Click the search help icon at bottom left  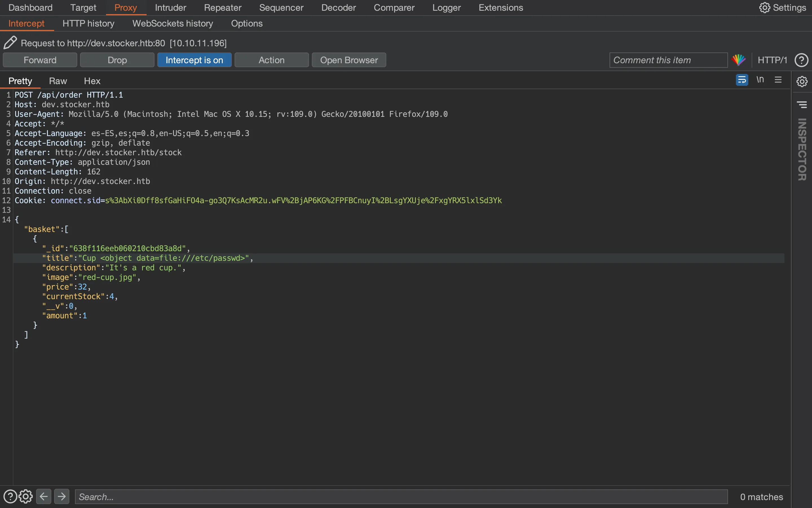pos(10,497)
